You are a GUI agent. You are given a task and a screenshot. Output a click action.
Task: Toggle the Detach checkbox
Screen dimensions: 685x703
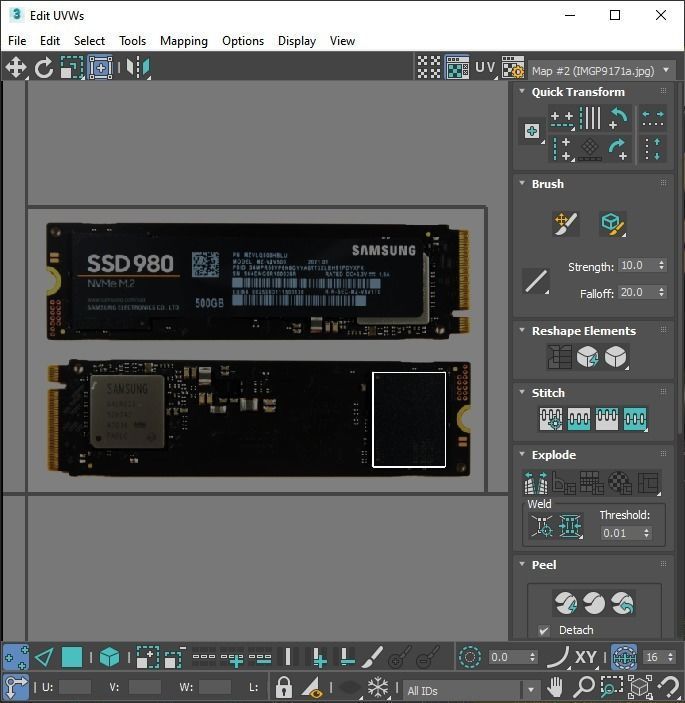click(x=544, y=630)
